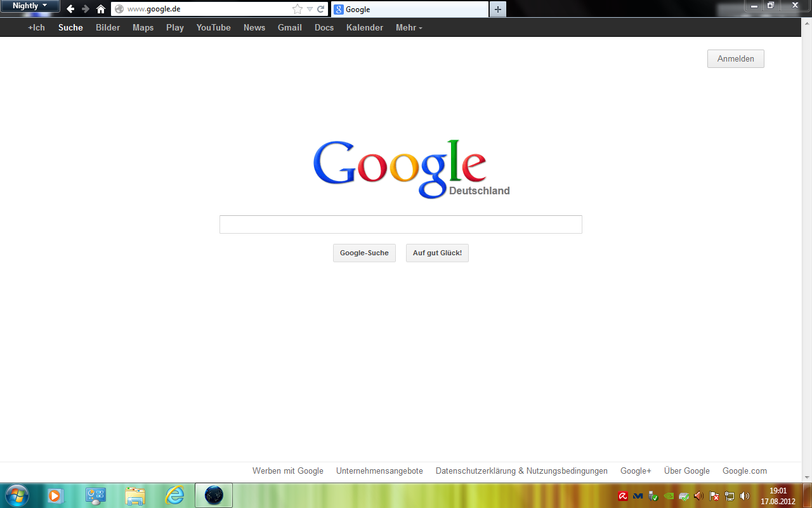The height and width of the screenshot is (508, 812).
Task: Open the Über Google footer link
Action: pyautogui.click(x=687, y=471)
